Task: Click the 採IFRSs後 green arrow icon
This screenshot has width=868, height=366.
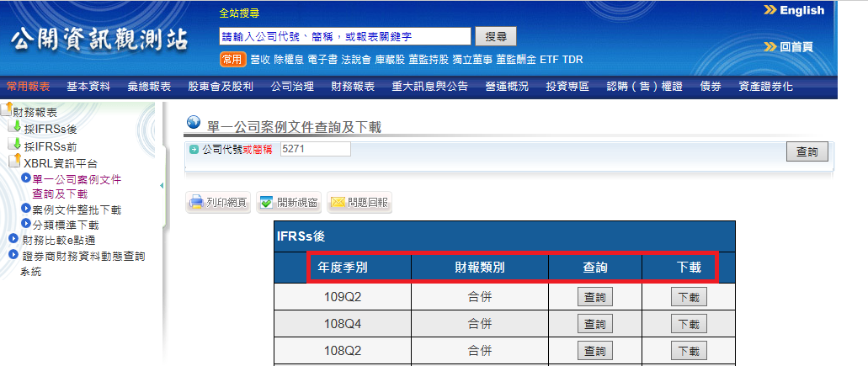Action: coord(15,127)
